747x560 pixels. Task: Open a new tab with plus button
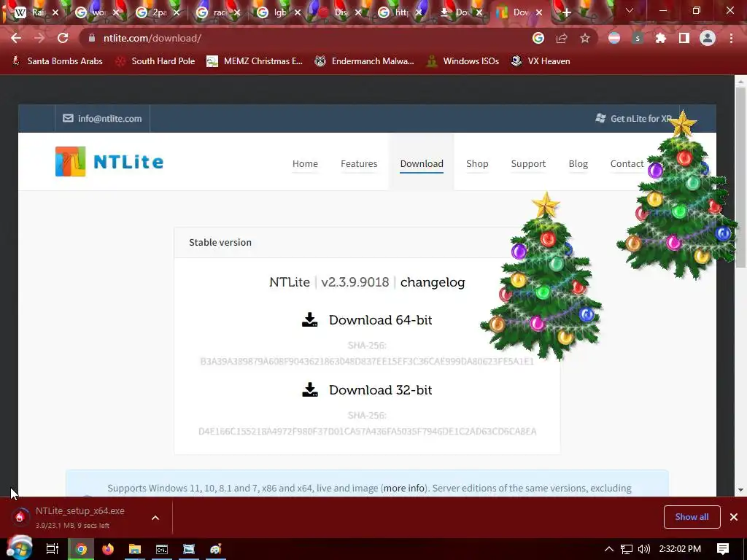pos(566,12)
